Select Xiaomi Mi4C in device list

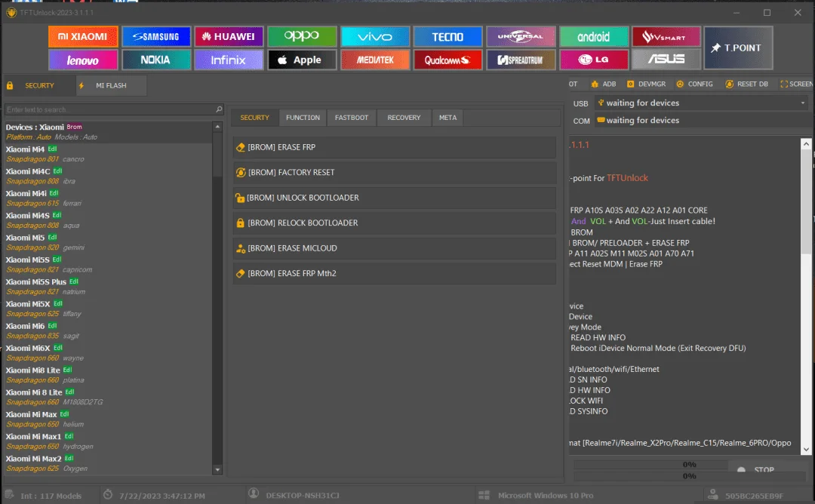click(x=108, y=176)
